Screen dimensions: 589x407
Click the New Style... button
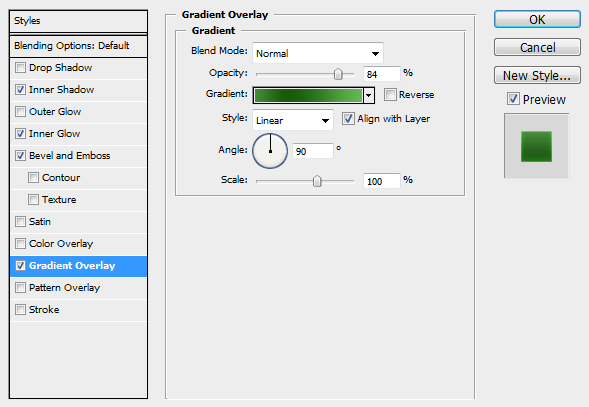(537, 75)
